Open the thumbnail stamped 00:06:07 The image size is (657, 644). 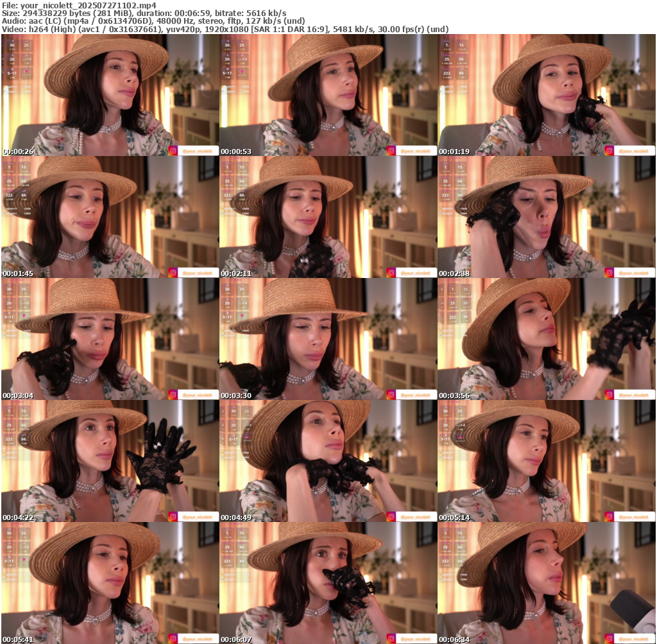pyautogui.click(x=328, y=583)
